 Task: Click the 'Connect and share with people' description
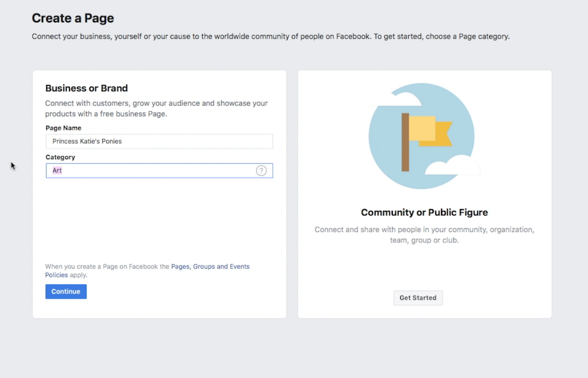pyautogui.click(x=424, y=235)
